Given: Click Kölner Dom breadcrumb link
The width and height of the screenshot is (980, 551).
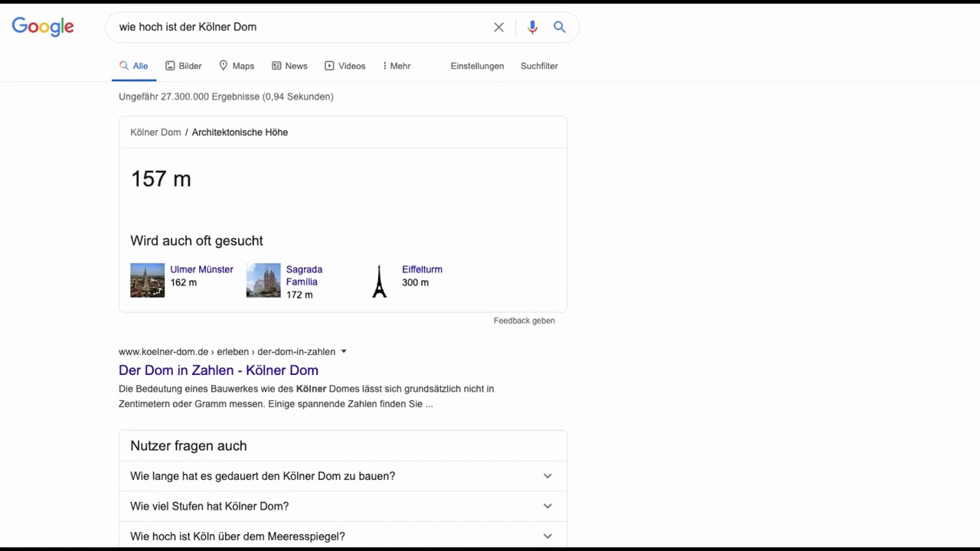Looking at the screenshot, I should point(155,132).
